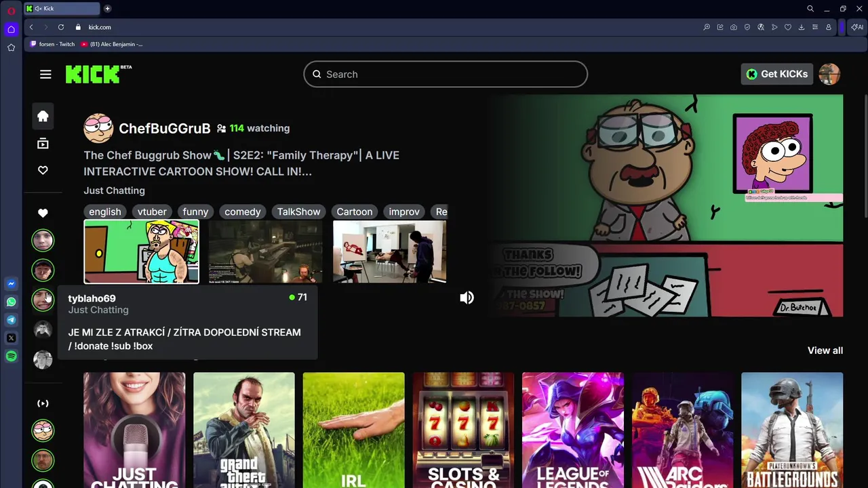Open the Grand Theft Auto V category card
Screen dimensions: 868x488
tap(244, 430)
